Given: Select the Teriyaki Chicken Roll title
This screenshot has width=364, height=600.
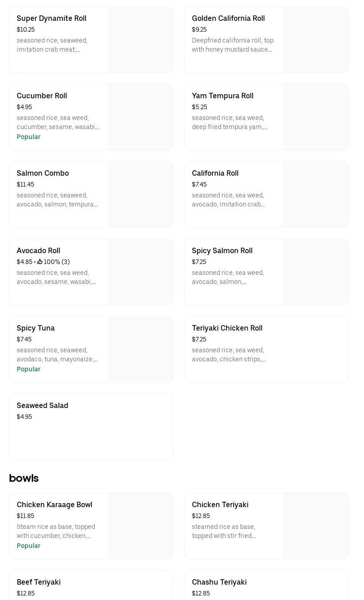Looking at the screenshot, I should tap(227, 328).
